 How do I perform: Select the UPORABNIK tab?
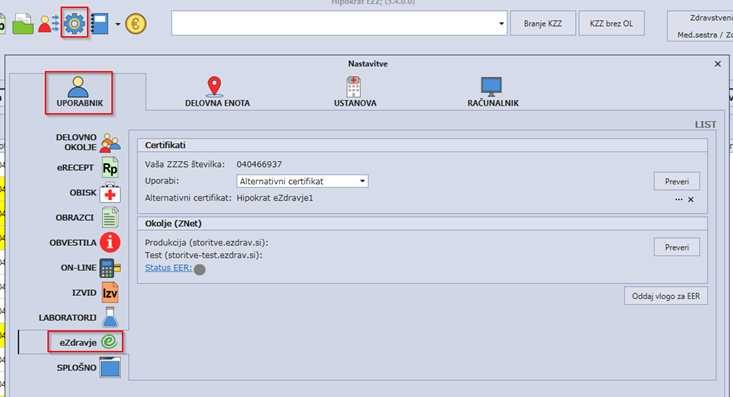pyautogui.click(x=79, y=93)
